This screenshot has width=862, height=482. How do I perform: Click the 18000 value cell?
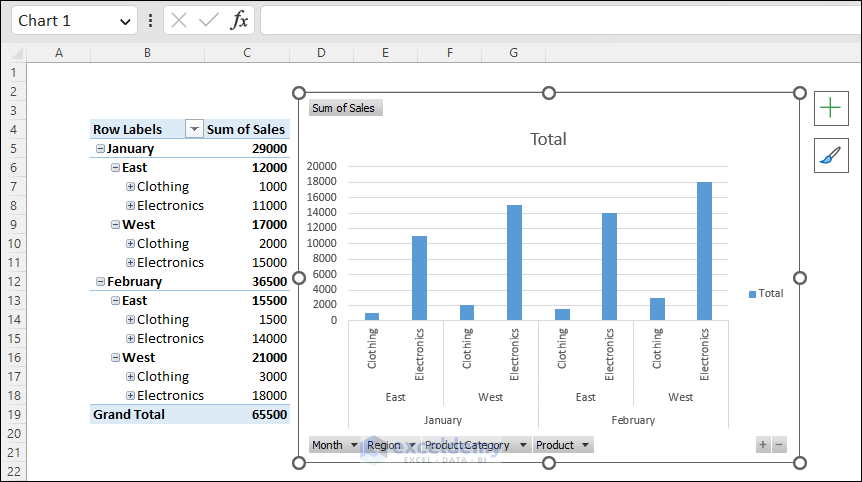pyautogui.click(x=247, y=396)
